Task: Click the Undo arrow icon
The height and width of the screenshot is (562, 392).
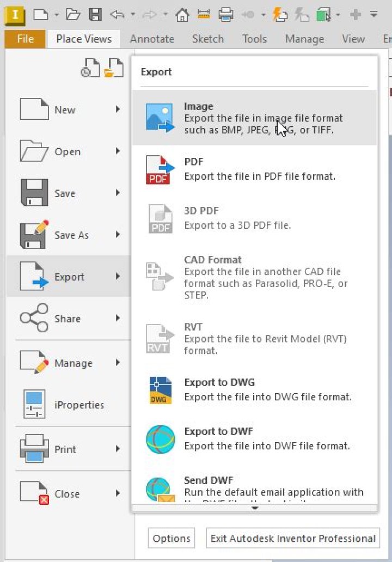Action: 117,15
